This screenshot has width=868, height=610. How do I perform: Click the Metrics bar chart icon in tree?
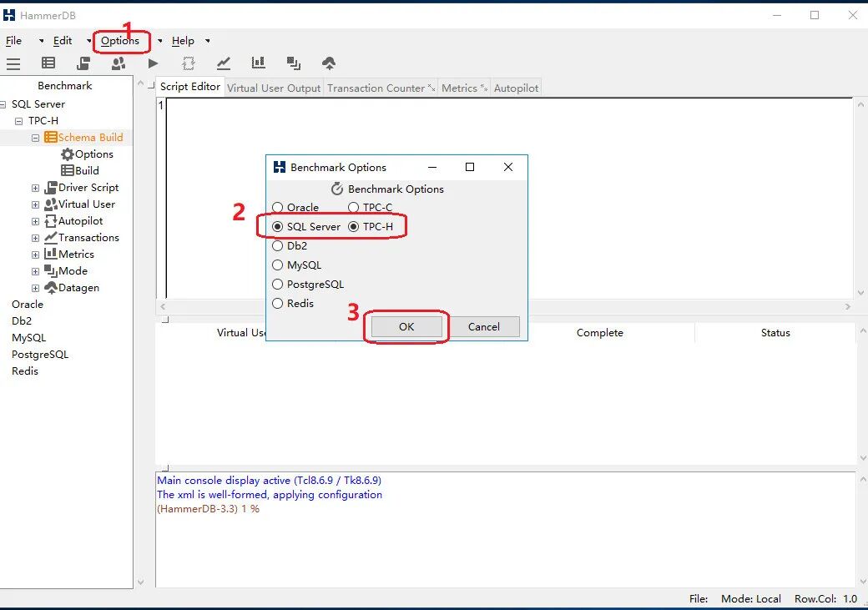[51, 254]
